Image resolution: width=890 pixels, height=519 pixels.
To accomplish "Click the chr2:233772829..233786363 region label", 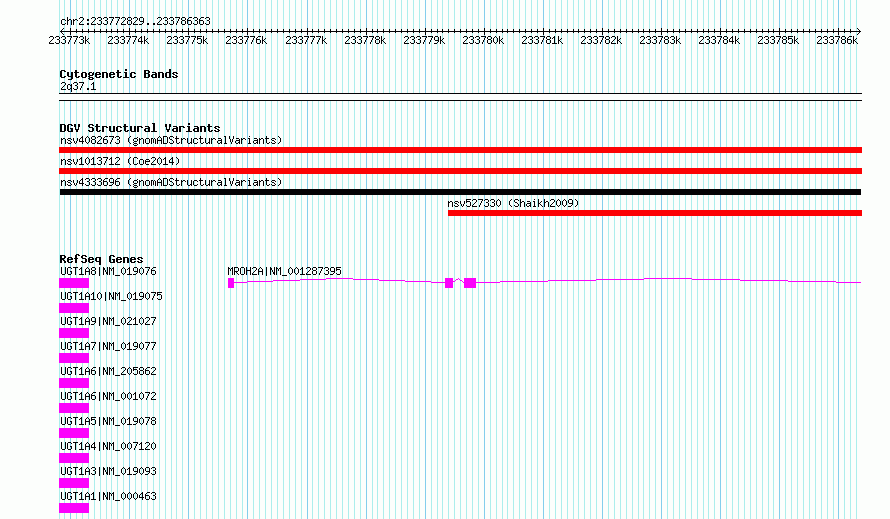I will click(x=135, y=21).
